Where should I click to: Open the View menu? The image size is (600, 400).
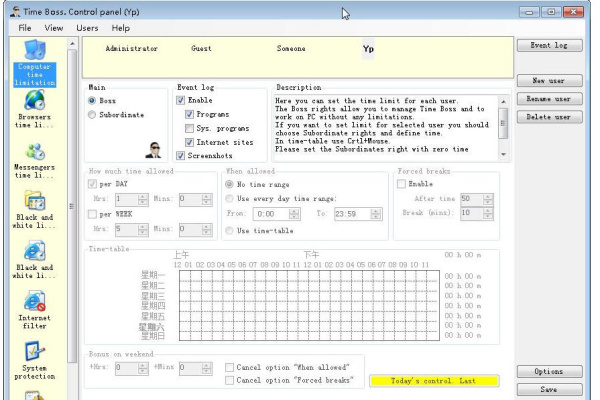point(53,28)
